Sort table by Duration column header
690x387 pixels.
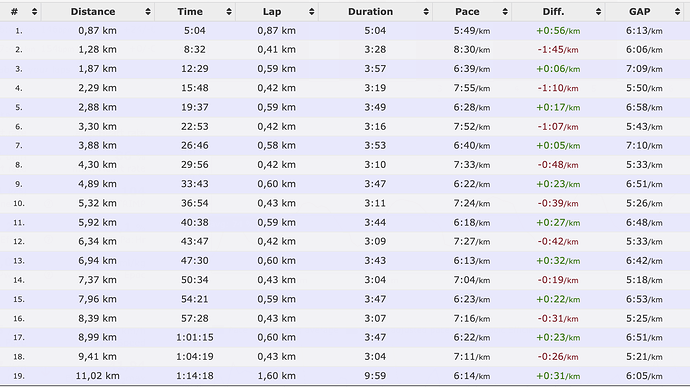(371, 12)
